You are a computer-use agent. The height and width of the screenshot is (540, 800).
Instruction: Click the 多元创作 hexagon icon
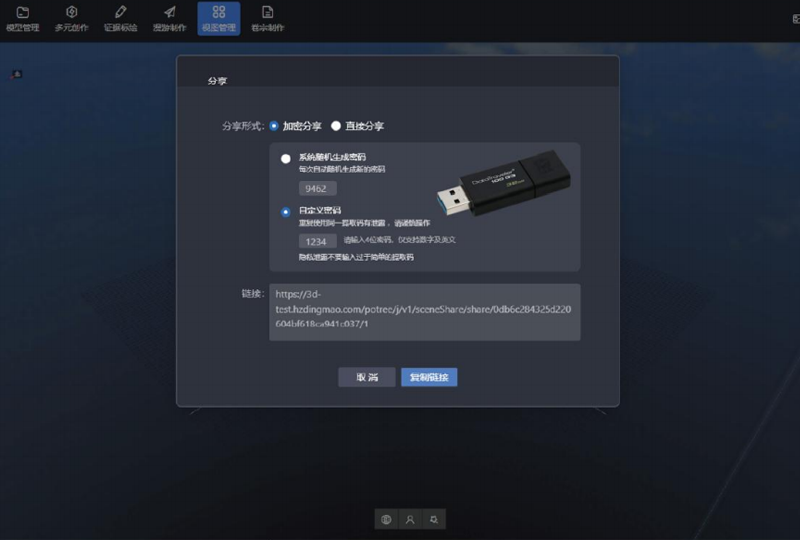coord(71,13)
